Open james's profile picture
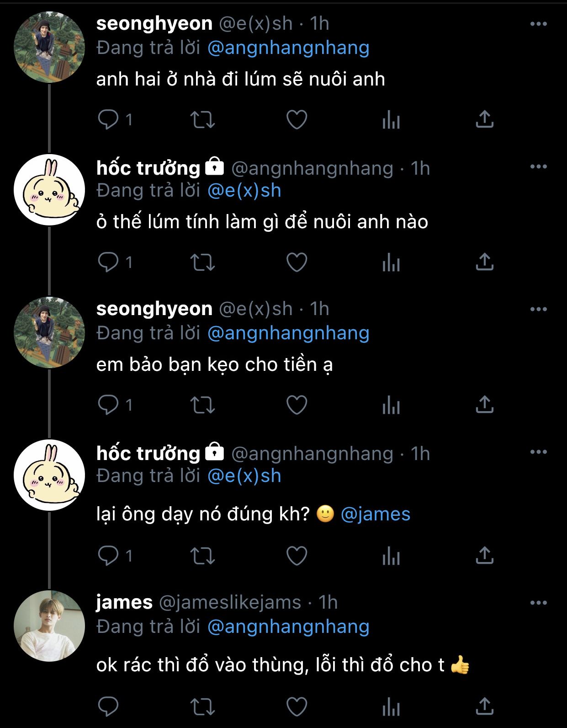 49,626
